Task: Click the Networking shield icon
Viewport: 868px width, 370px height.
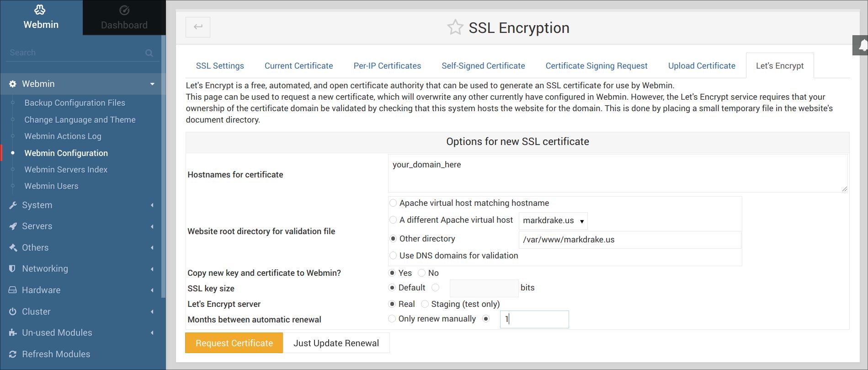Action: tap(13, 269)
